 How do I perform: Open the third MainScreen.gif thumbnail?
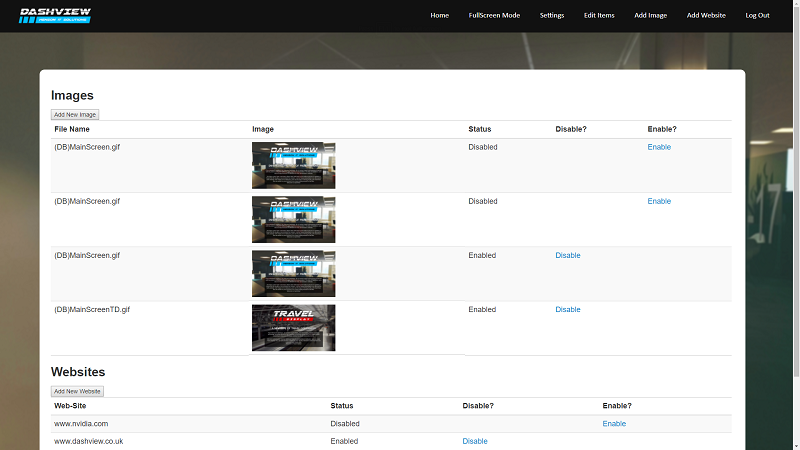[293, 274]
